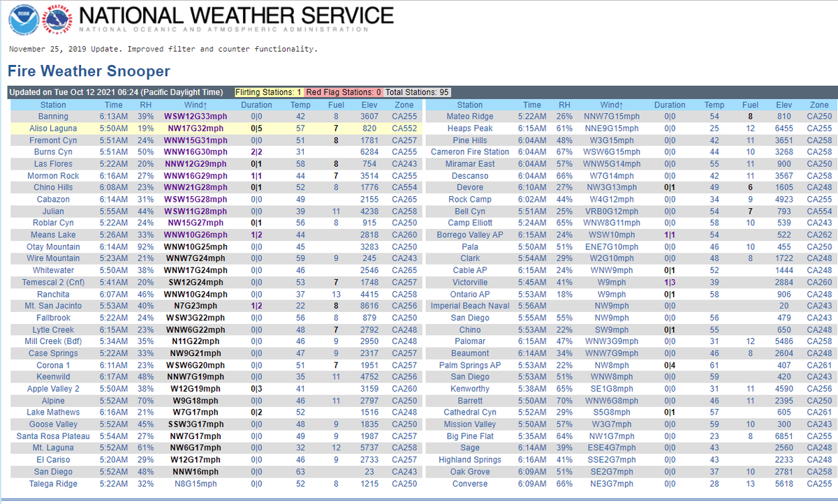Image resolution: width=838 pixels, height=504 pixels.
Task: Open the Means Lake station link
Action: (53, 235)
